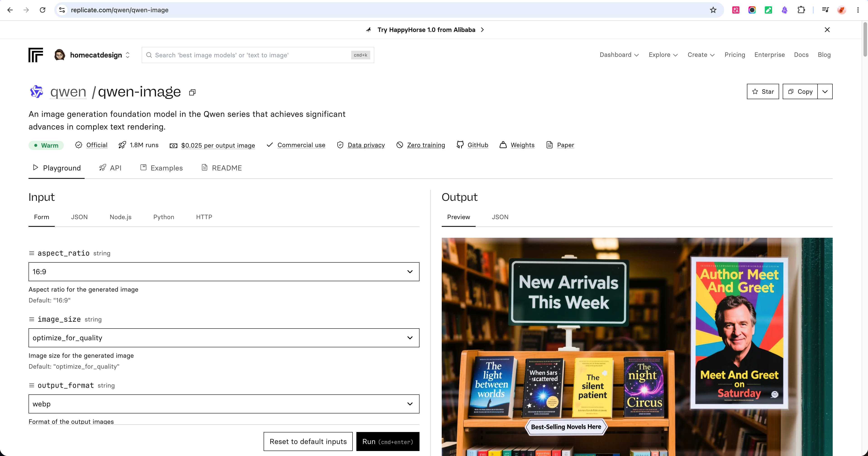Image resolution: width=868 pixels, height=456 pixels.
Task: Open the green pen extension icon
Action: [768, 10]
